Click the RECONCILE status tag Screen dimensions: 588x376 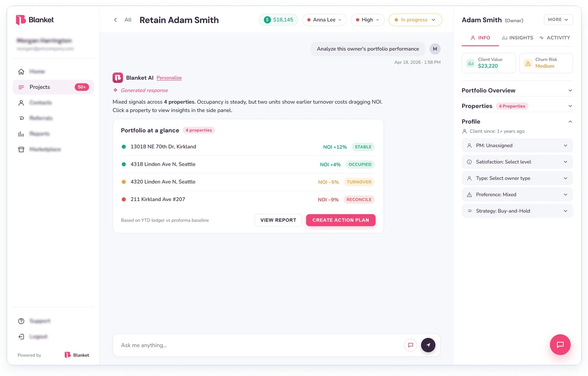[359, 200]
